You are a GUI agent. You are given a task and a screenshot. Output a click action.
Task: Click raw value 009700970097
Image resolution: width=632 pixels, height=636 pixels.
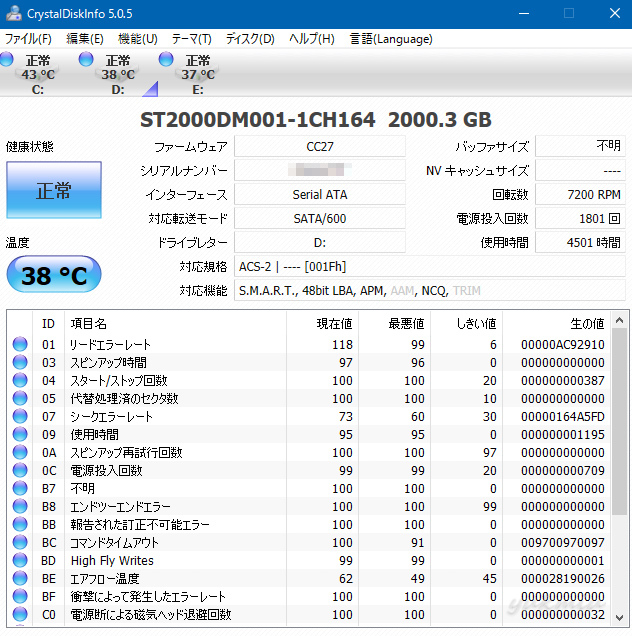click(563, 542)
